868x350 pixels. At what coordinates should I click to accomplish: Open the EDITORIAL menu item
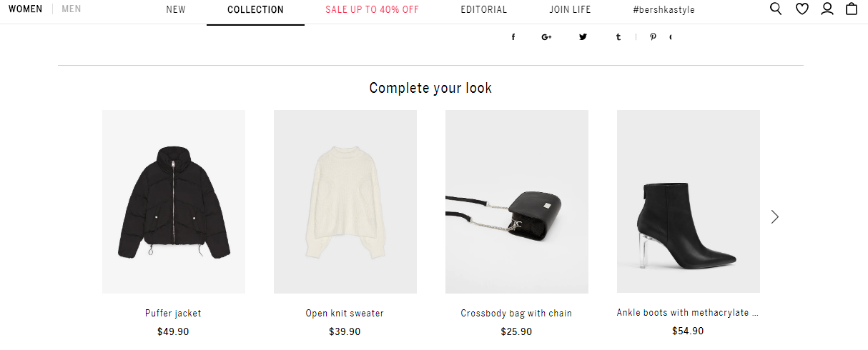point(484,10)
